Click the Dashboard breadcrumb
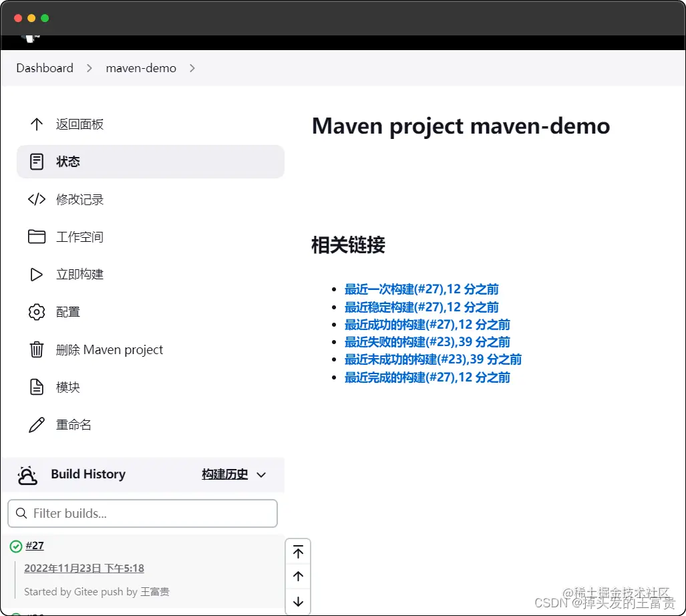 45,68
